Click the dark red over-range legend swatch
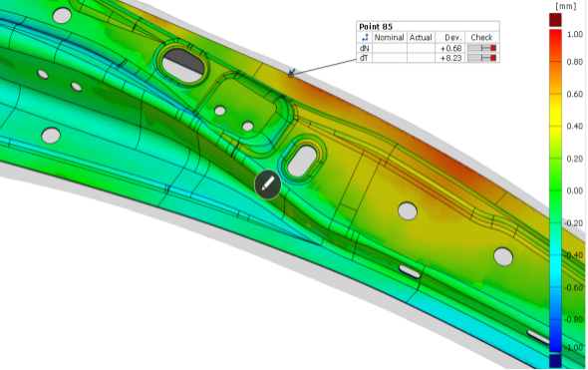 pos(555,20)
